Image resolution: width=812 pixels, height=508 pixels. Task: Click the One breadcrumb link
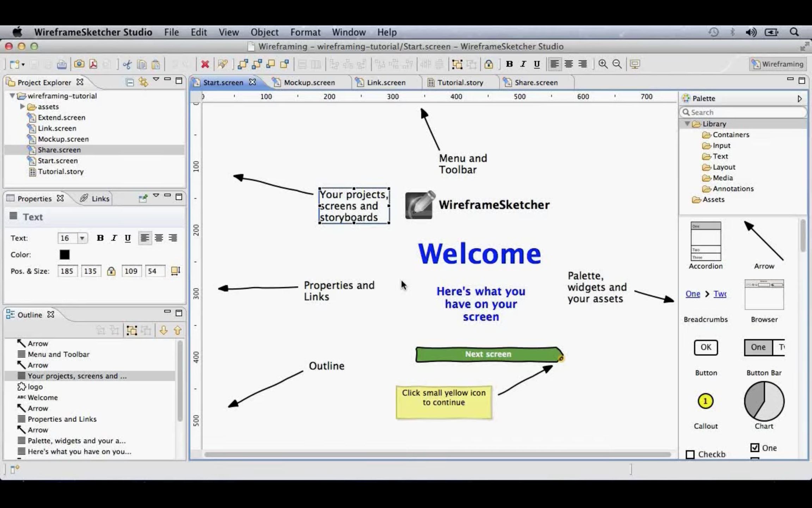[x=692, y=294]
